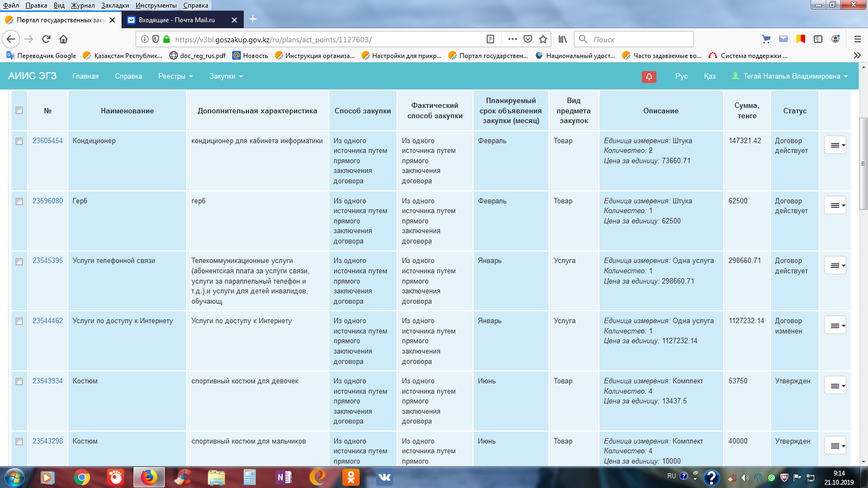868x488 pixels.
Task: Open calculator from taskbar
Action: (x=250, y=477)
